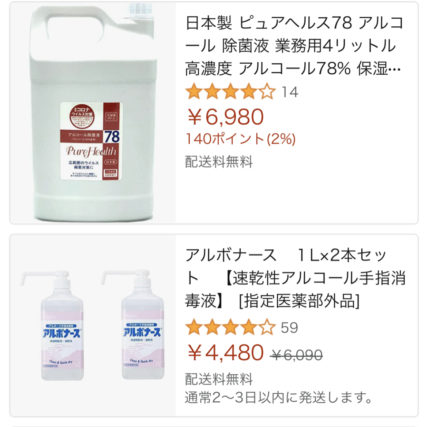Click star rating of the ピュアヘルス78 listing
The image size is (428, 427).
[x=231, y=92]
